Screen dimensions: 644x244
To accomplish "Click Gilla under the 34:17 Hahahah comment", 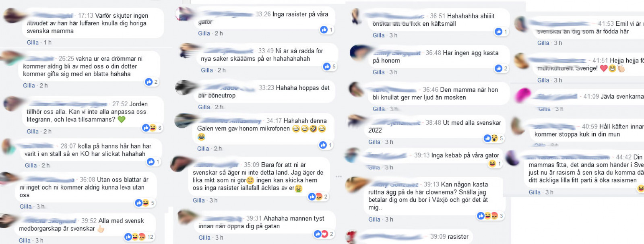I will tap(203, 149).
